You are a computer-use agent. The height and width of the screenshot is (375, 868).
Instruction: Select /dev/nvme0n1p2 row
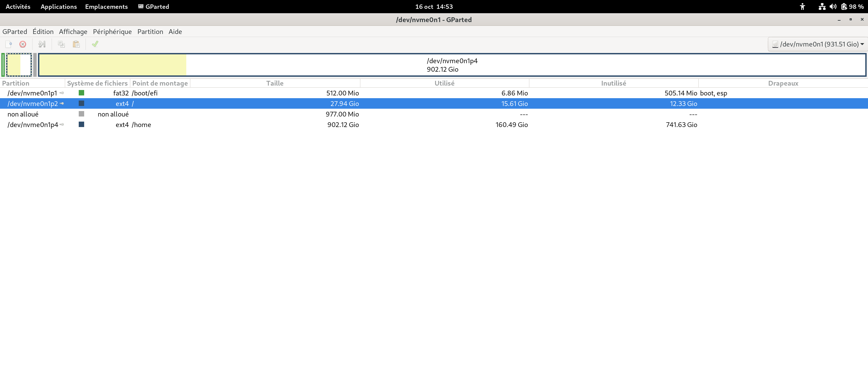click(434, 103)
